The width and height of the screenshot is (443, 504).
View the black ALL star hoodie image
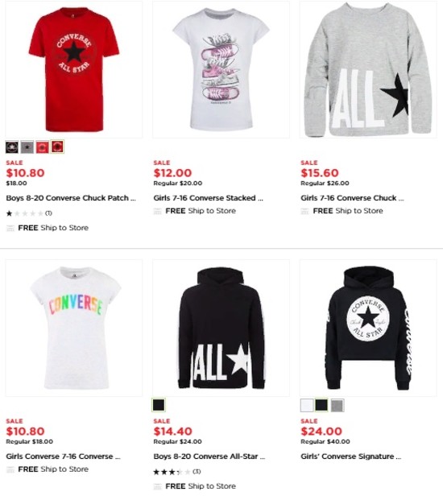tap(221, 328)
